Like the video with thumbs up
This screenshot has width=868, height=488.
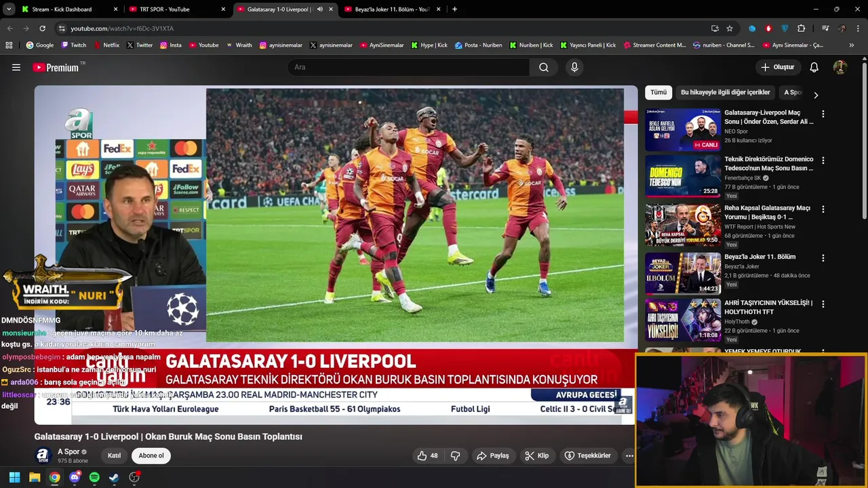pyautogui.click(x=428, y=455)
